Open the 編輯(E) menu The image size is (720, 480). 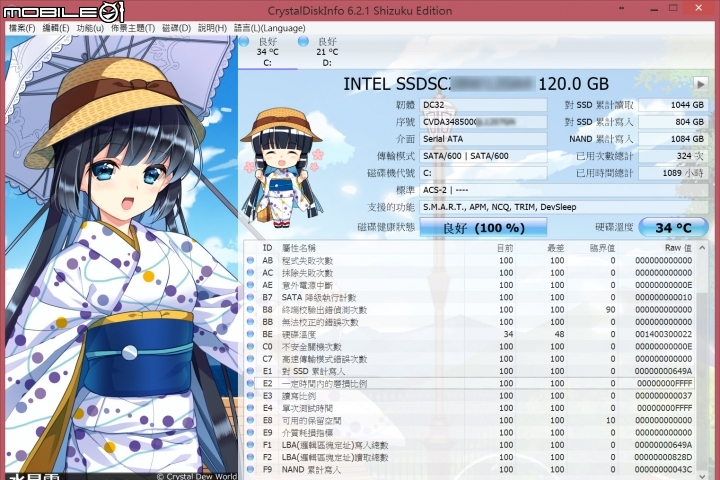click(x=56, y=28)
